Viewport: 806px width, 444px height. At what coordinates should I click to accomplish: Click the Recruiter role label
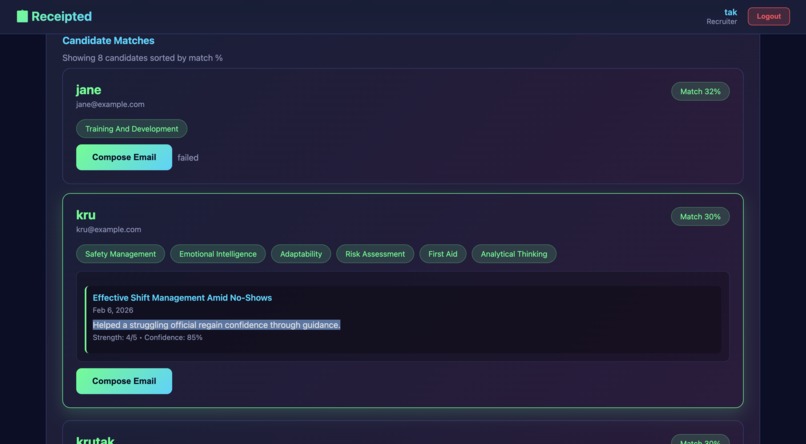point(721,22)
